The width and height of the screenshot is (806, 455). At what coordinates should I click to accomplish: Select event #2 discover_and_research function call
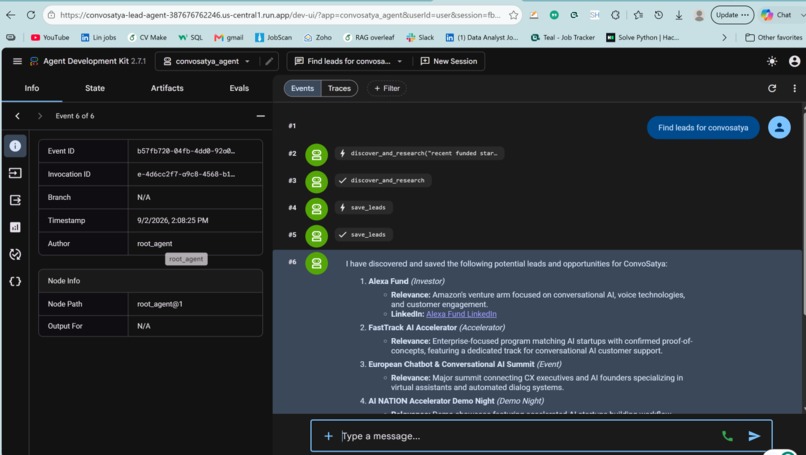[419, 153]
